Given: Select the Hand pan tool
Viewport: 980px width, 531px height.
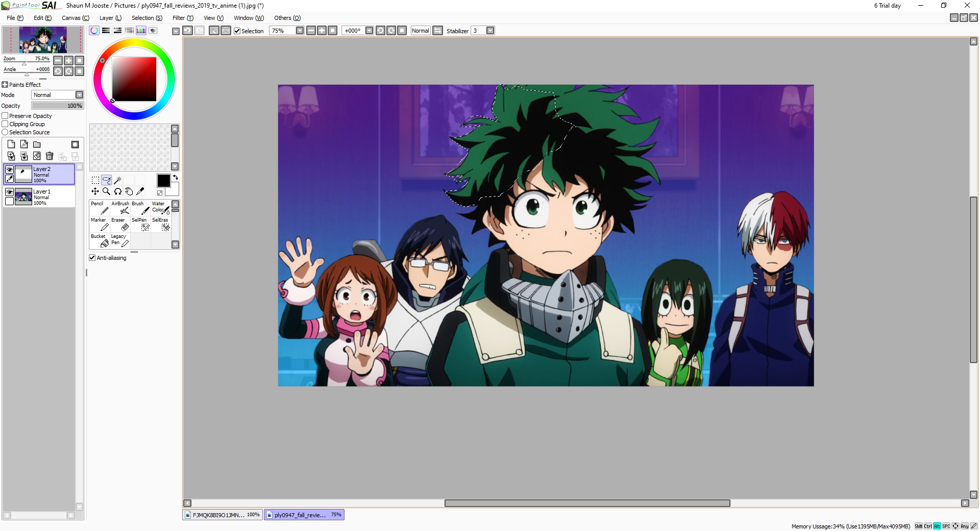Looking at the screenshot, I should 129,191.
